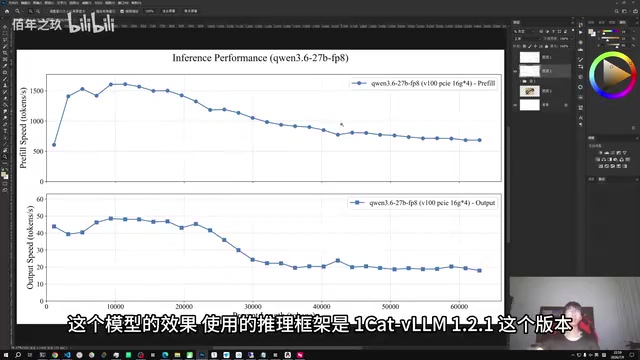Toggle visibility eye of the background layer
The image size is (640, 360).
pyautogui.click(x=515, y=105)
